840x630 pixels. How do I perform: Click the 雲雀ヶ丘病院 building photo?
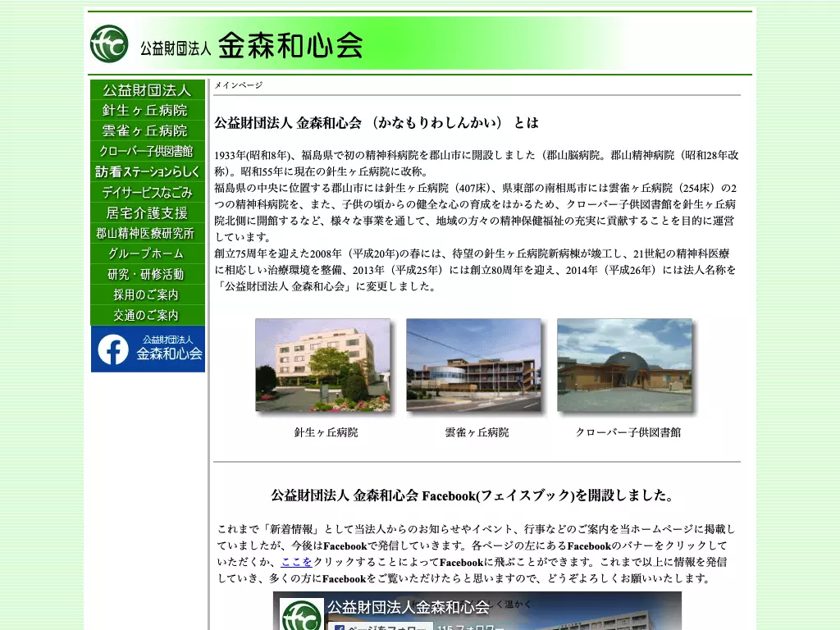(473, 365)
